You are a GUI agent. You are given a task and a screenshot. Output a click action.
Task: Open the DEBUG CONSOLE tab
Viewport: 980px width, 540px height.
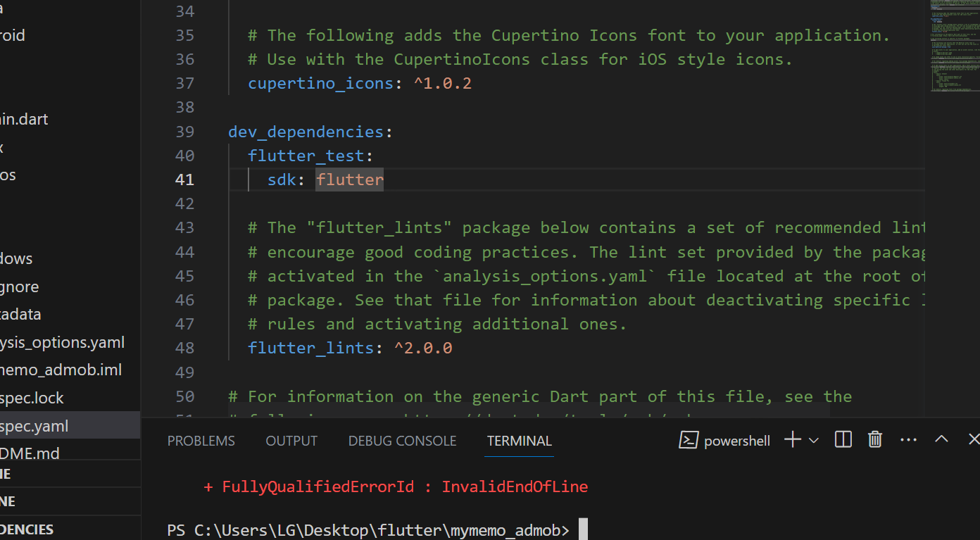[x=402, y=441]
